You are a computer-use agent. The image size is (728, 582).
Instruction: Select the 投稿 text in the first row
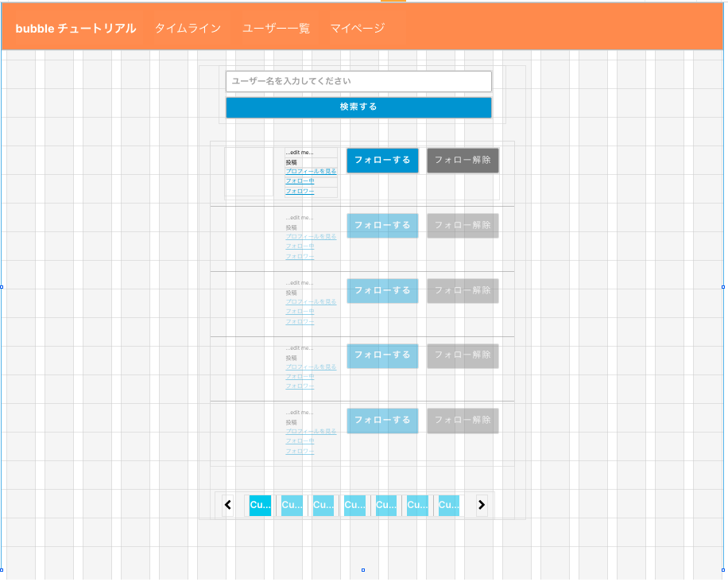[x=291, y=162]
